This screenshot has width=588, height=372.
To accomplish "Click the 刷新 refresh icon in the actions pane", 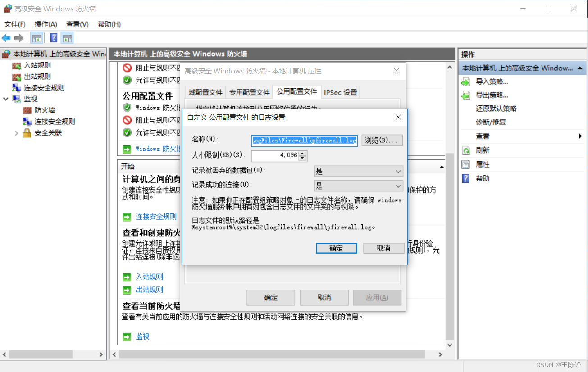I will coord(466,149).
